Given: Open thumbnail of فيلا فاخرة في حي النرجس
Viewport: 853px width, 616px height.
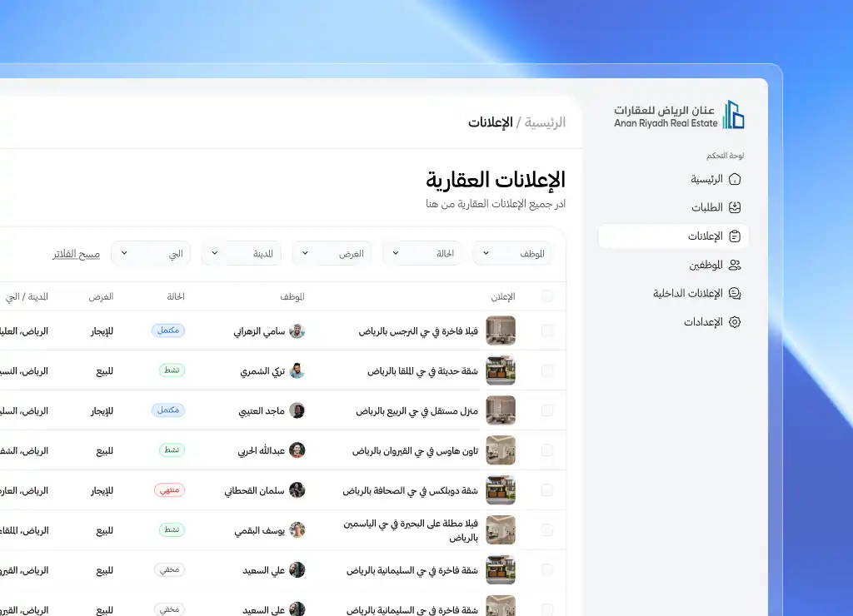Looking at the screenshot, I should pyautogui.click(x=501, y=330).
